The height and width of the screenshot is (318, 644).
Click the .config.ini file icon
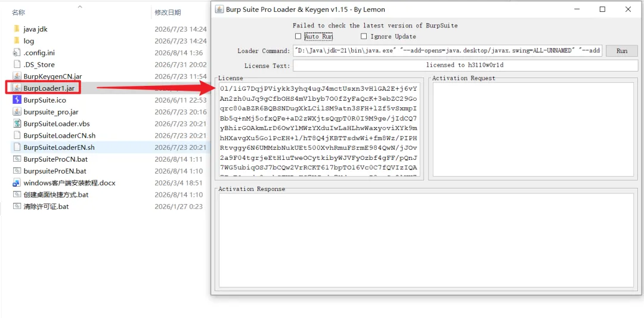[17, 53]
